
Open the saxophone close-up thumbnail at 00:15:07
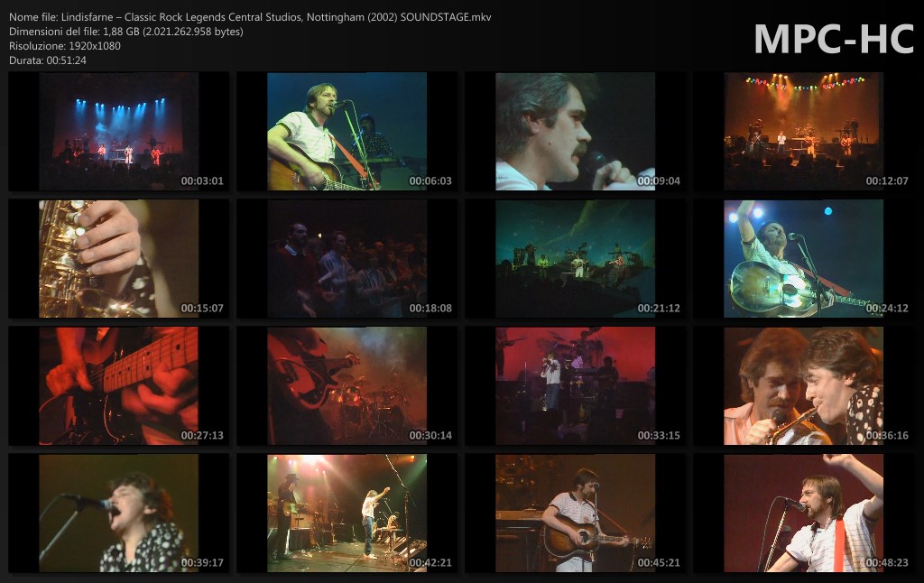point(118,258)
